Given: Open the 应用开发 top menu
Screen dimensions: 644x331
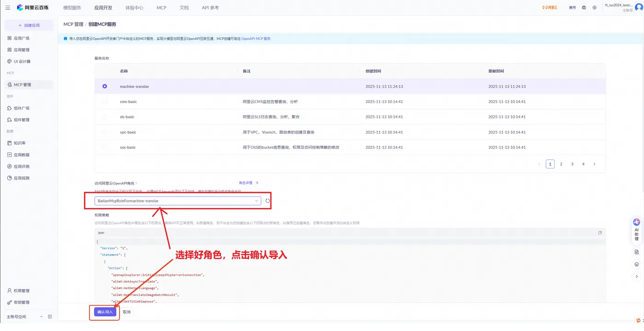Looking at the screenshot, I should (x=103, y=8).
